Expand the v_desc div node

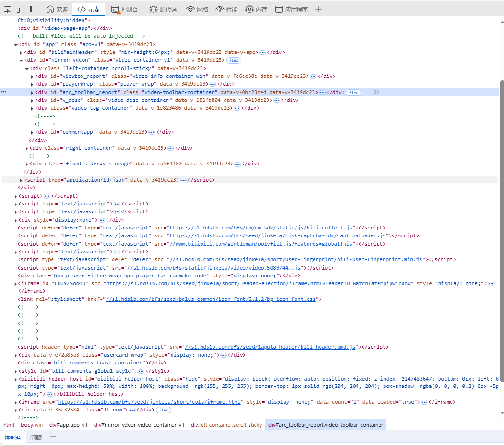pyautogui.click(x=32, y=100)
